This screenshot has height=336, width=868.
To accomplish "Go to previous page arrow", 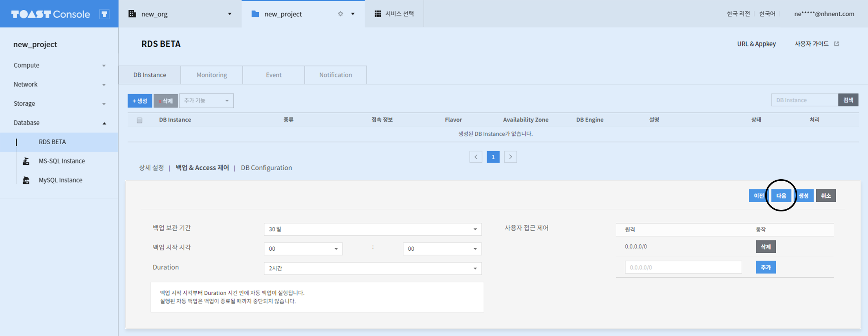I will point(476,157).
